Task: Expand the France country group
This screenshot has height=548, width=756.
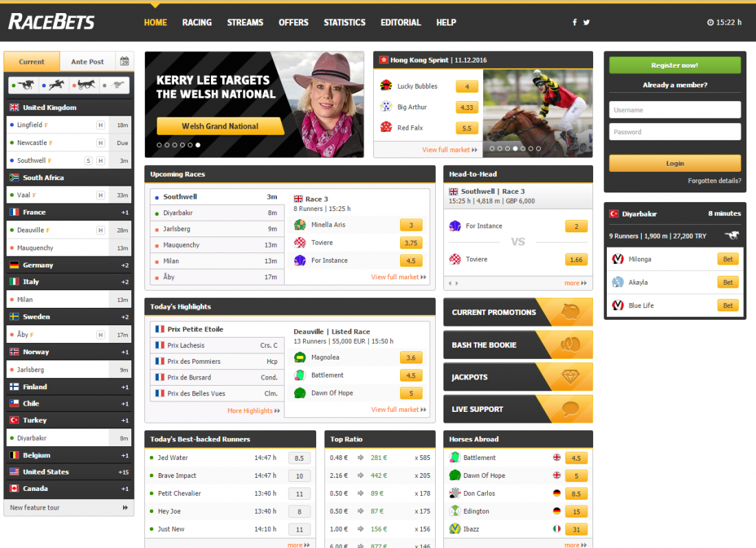Action: click(69, 212)
